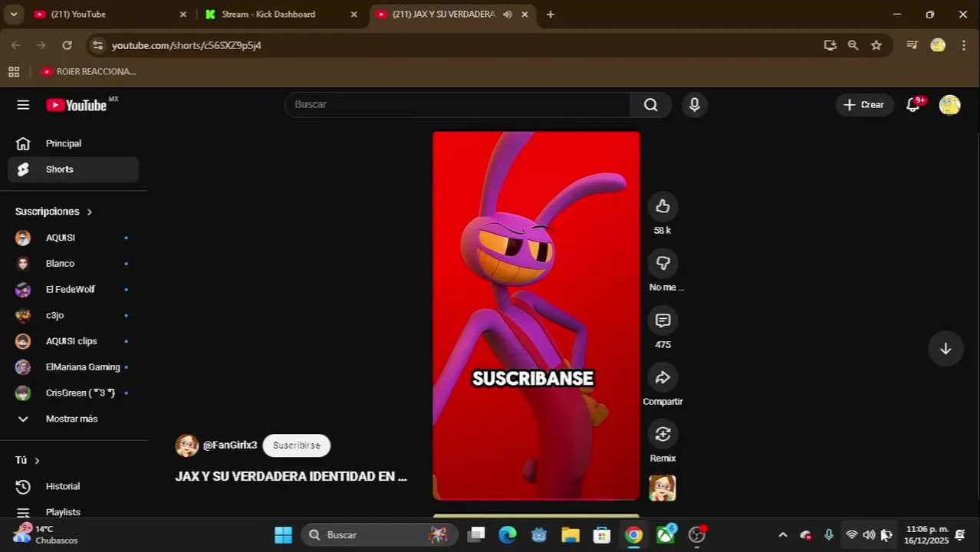Open the weather widget 14°C Chubascos

[x=46, y=534]
